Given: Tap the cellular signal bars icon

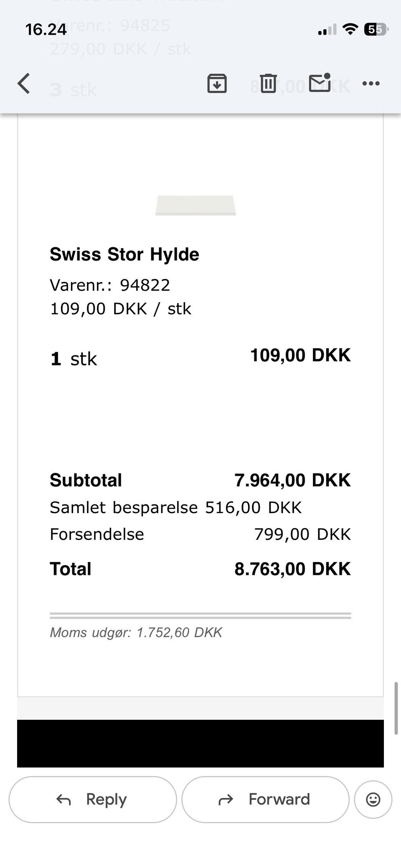Looking at the screenshot, I should pos(327,30).
